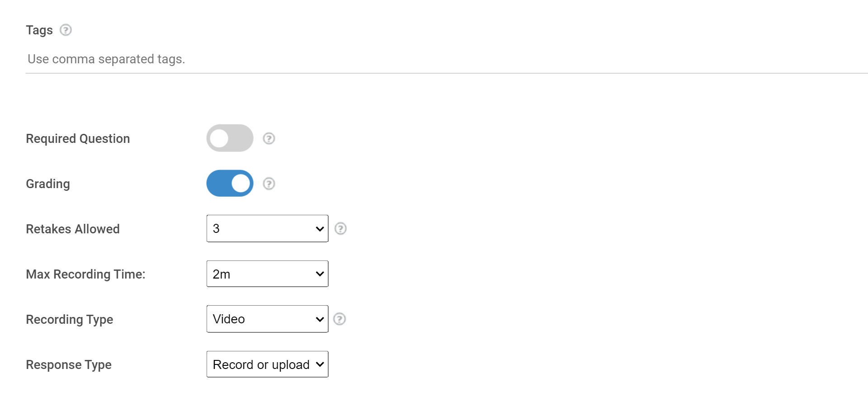Click the Required Question help icon
Viewport: 868px width, 402px height.
[x=269, y=138]
